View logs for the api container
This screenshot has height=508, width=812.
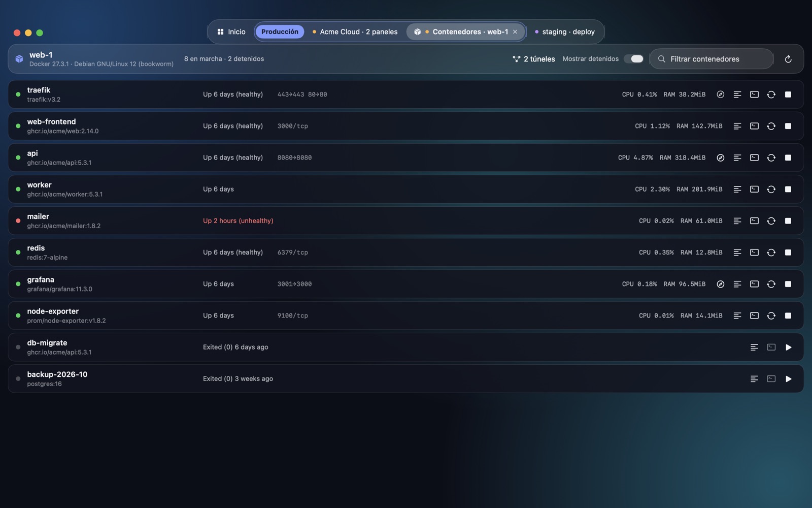737,157
